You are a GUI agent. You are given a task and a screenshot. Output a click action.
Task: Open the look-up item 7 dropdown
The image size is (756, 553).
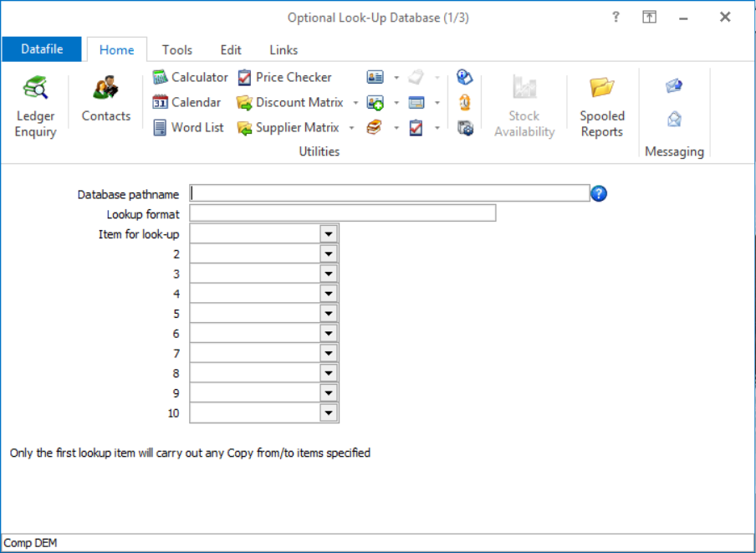pyautogui.click(x=329, y=353)
